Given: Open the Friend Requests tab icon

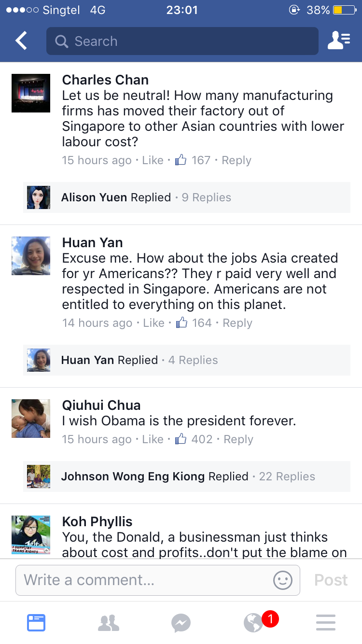Looking at the screenshot, I should (109, 623).
